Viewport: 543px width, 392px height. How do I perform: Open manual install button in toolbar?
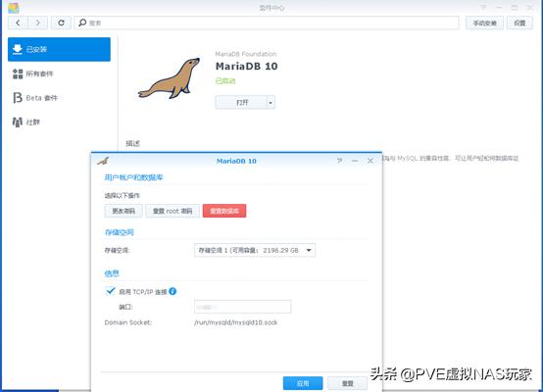pos(484,23)
